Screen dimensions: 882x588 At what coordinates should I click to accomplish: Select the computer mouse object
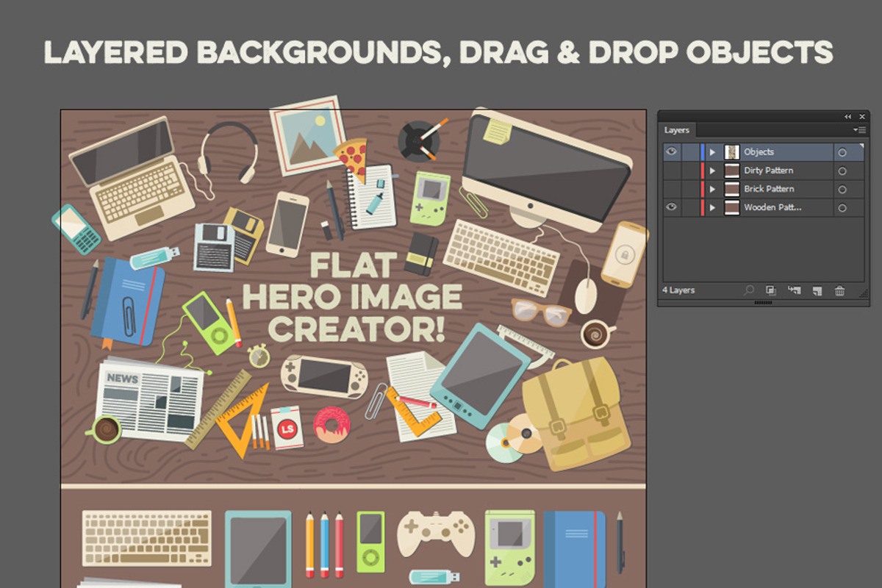click(x=586, y=294)
